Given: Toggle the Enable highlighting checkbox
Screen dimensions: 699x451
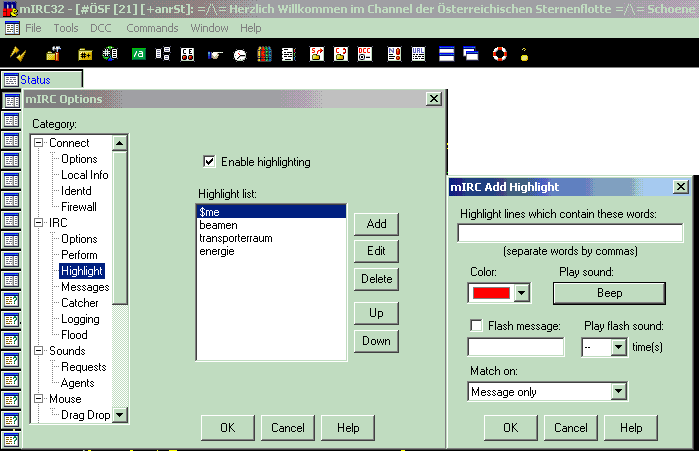Looking at the screenshot, I should 209,161.
